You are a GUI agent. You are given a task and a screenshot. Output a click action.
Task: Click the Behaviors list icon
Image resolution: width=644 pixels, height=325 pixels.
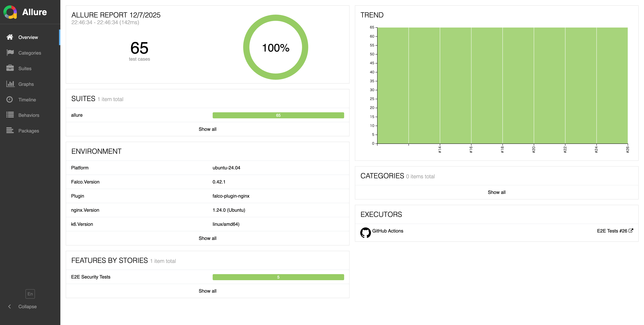point(10,115)
